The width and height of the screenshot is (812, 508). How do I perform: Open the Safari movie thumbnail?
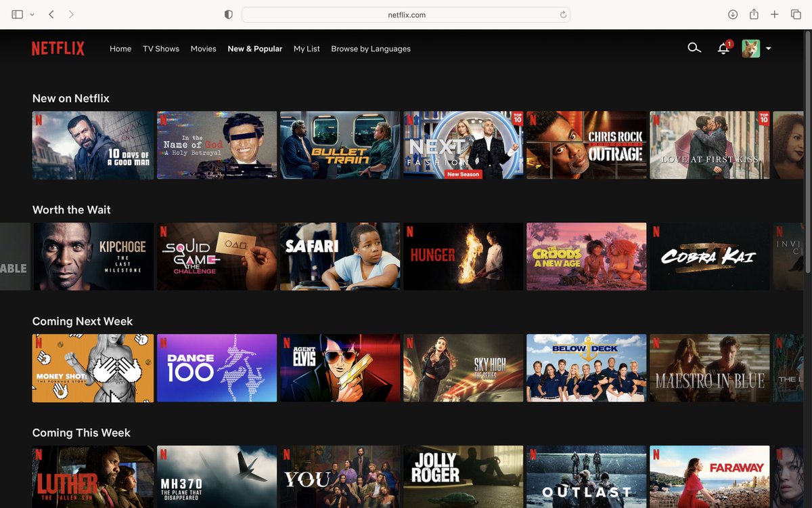pos(340,257)
